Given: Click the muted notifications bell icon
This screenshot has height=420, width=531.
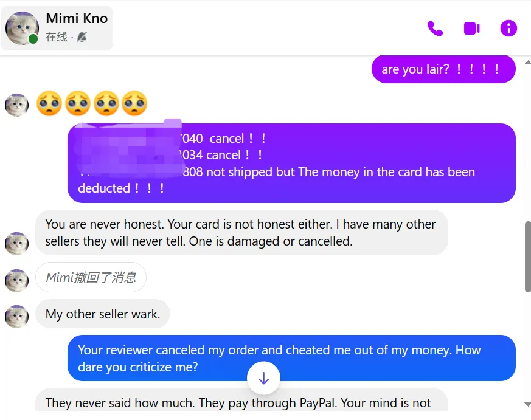Looking at the screenshot, I should (82, 36).
